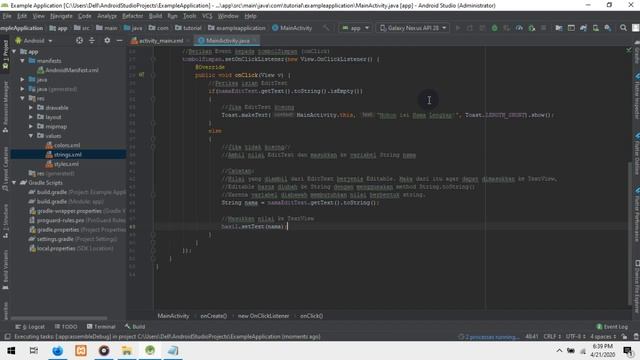Hide the Project panel with minus icon
640x360 pixels.
pos(119,40)
